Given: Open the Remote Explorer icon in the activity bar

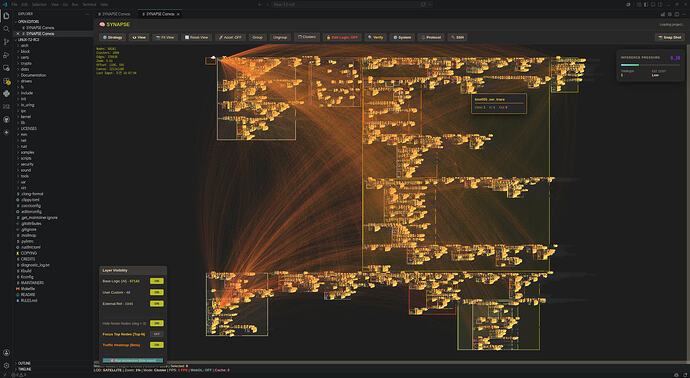Looking at the screenshot, I should click(6, 68).
